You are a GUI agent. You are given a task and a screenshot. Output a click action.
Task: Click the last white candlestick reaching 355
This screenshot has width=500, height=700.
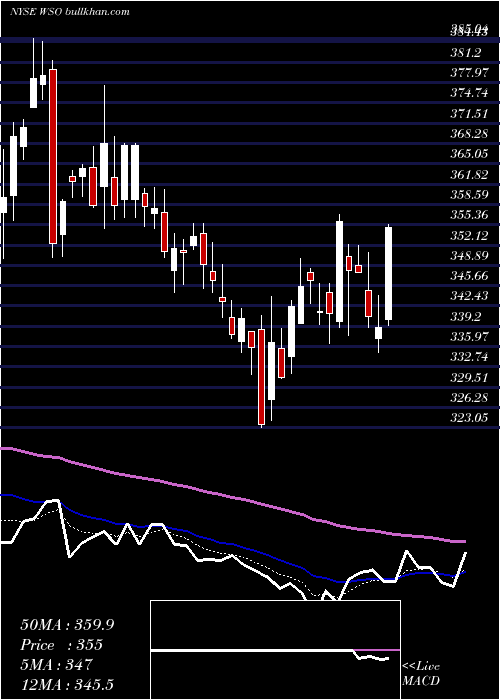388,274
